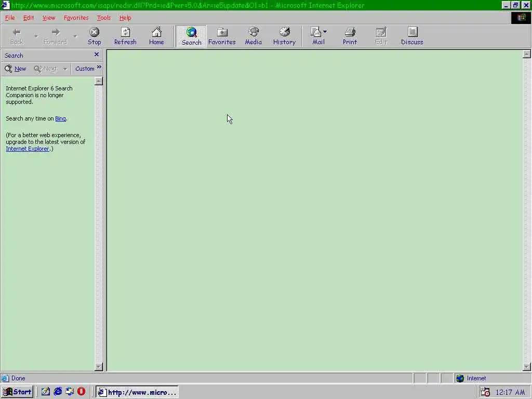Open the File menu
The height and width of the screenshot is (399, 532).
[10, 18]
